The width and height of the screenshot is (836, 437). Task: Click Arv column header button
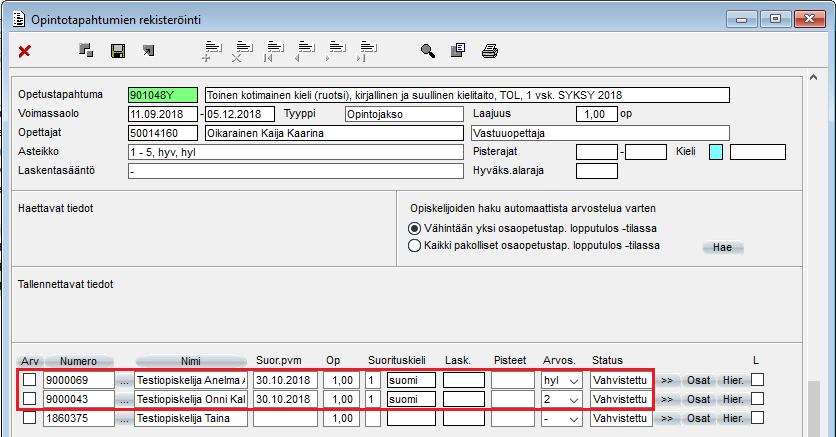[30, 361]
